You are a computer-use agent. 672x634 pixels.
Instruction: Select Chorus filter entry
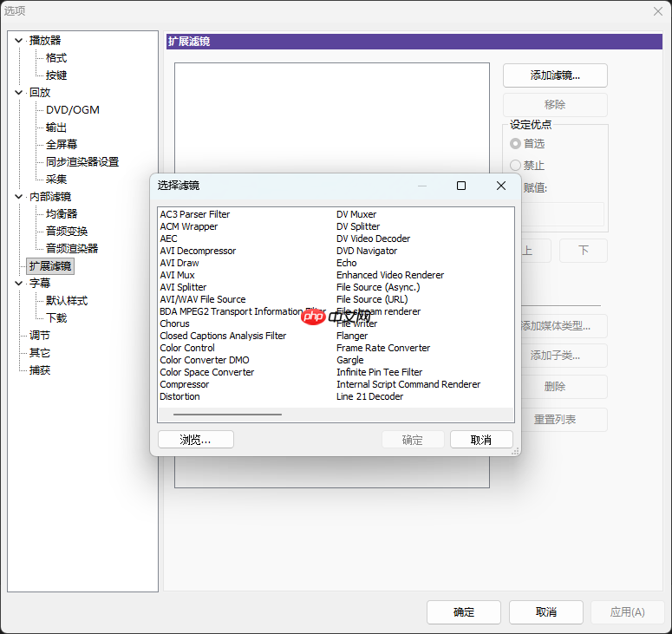point(174,324)
